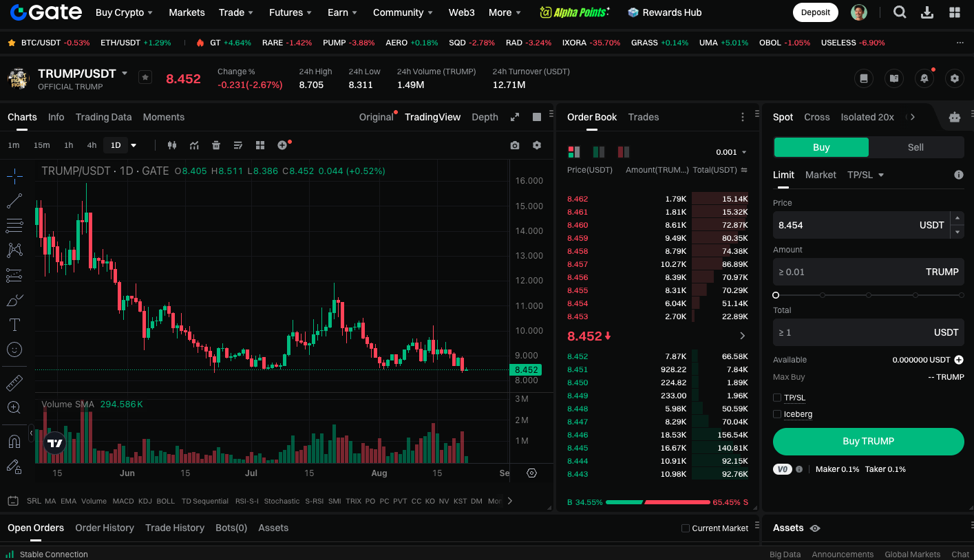The image size is (974, 560).
Task: Lock all drawing tools
Action: [x=14, y=466]
